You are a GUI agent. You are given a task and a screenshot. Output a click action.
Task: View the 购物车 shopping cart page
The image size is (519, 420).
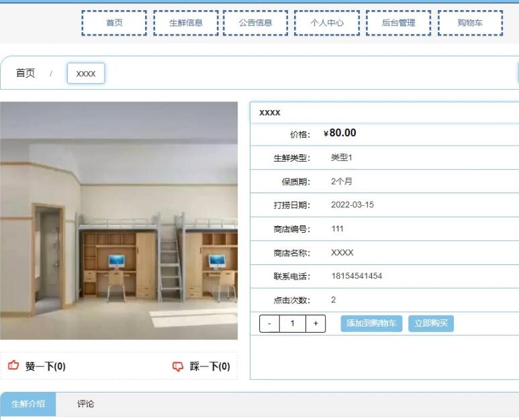[471, 23]
